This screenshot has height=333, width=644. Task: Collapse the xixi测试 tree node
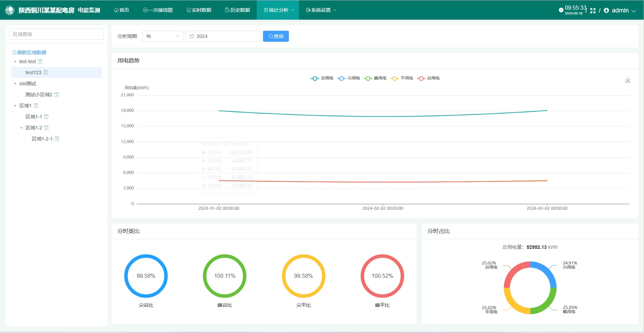tap(15, 84)
